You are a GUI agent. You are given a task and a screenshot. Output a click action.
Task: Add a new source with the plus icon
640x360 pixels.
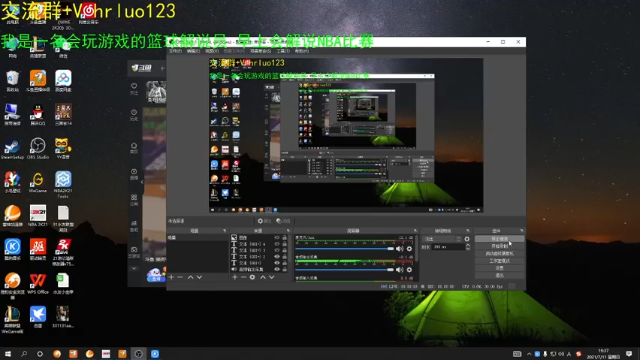coord(235,277)
